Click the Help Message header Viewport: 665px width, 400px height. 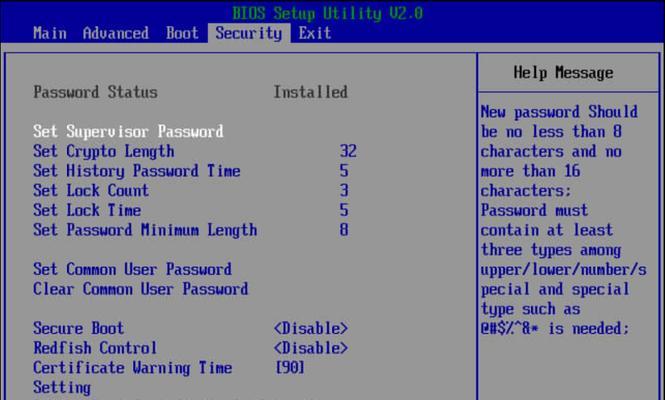click(563, 73)
